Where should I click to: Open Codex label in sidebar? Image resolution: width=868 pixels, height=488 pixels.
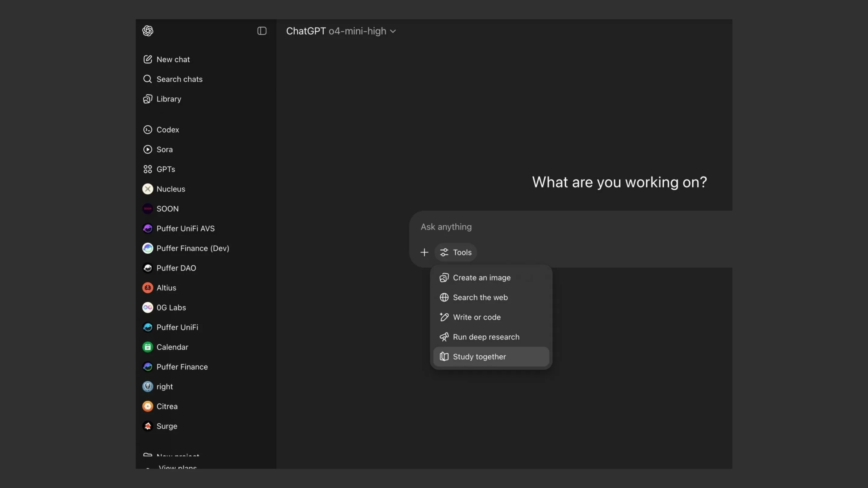pyautogui.click(x=168, y=130)
